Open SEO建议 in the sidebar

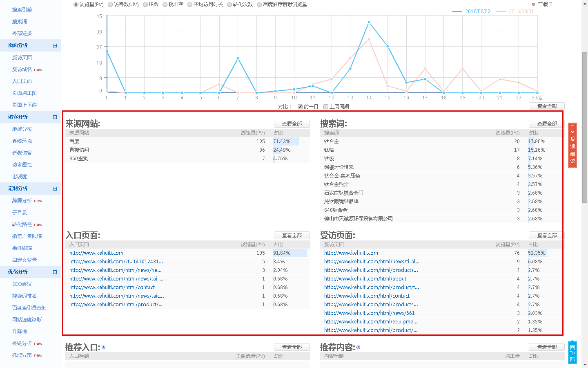pyautogui.click(x=22, y=284)
